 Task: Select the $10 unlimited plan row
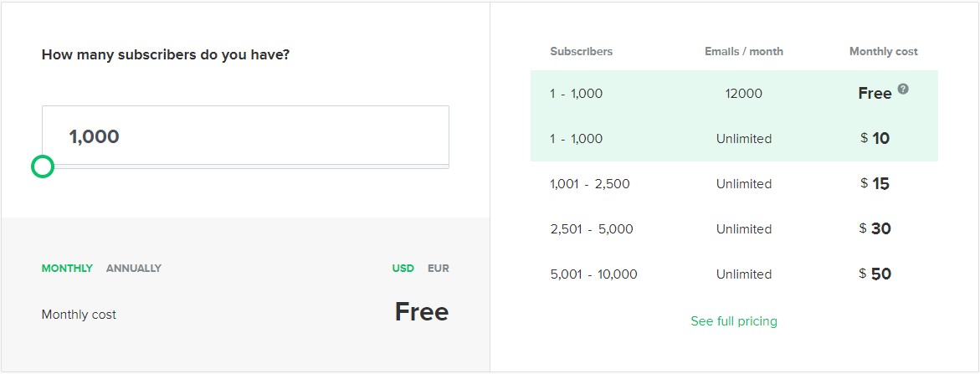[x=734, y=139]
